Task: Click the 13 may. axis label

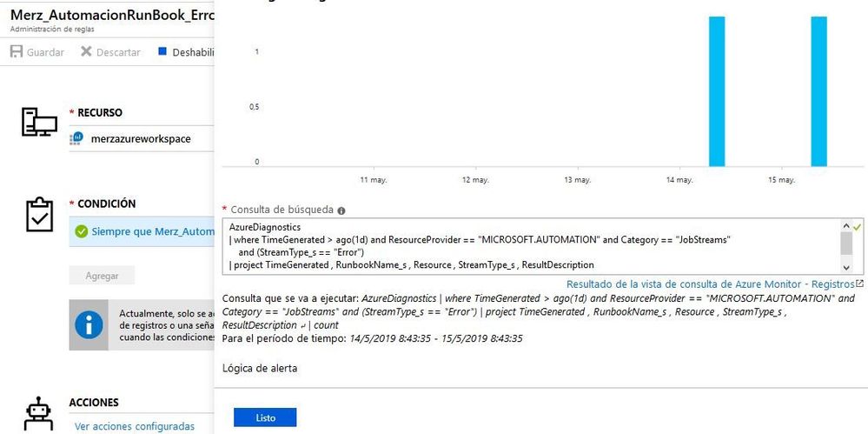Action: point(578,181)
